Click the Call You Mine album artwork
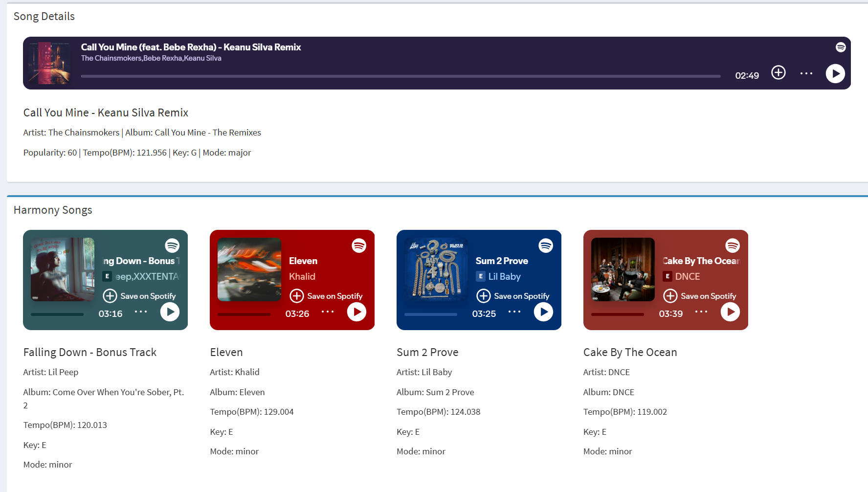This screenshot has height=492, width=868. point(49,63)
